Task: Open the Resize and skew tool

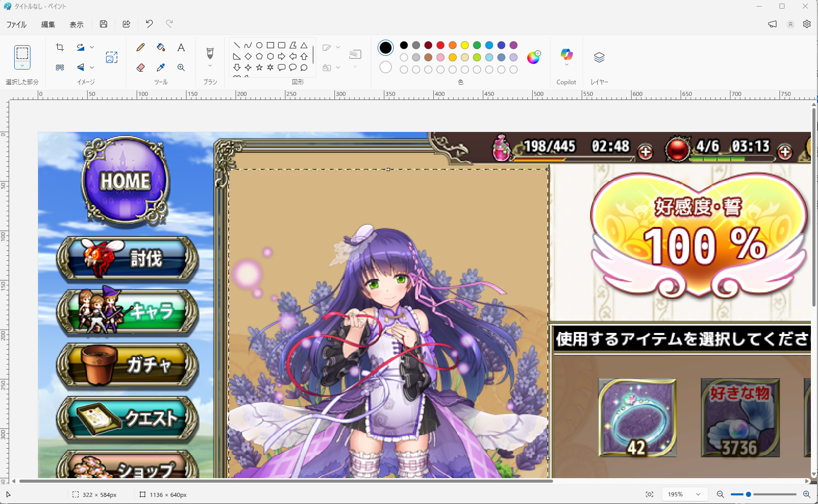Action: [112, 57]
